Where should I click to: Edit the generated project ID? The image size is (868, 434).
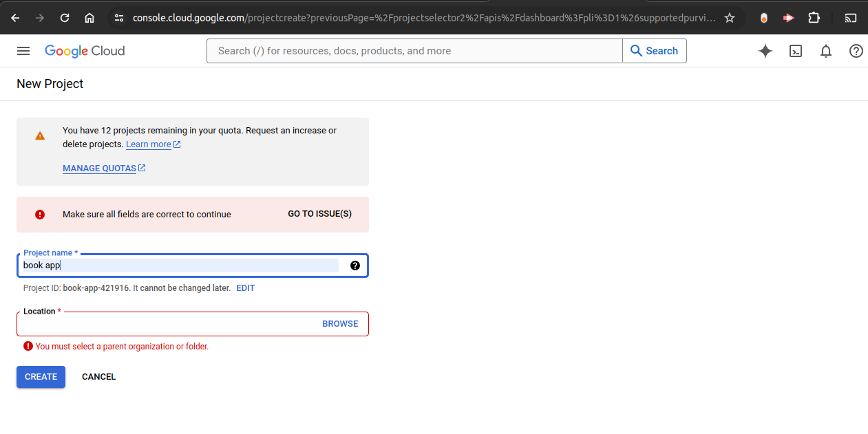pyautogui.click(x=245, y=287)
